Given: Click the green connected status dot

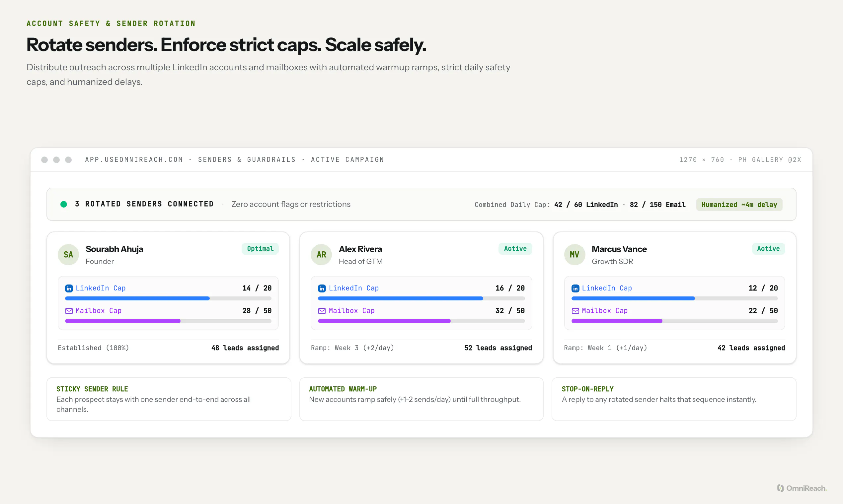Looking at the screenshot, I should [64, 204].
